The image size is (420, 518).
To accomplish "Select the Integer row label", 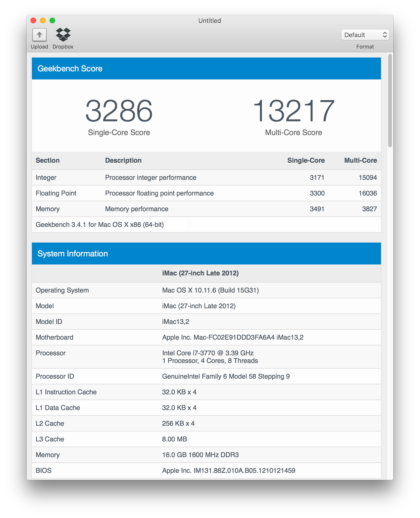I will coord(46,178).
